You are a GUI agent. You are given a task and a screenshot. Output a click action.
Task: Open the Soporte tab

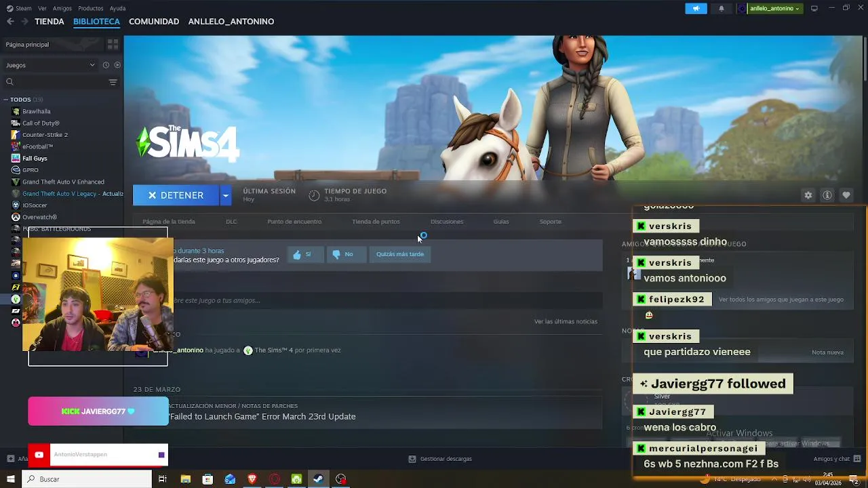[550, 222]
